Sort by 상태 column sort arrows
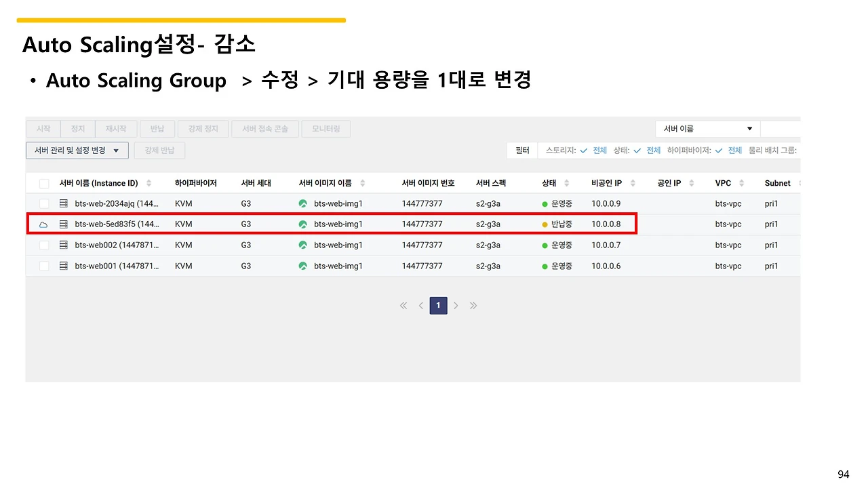 coord(567,183)
